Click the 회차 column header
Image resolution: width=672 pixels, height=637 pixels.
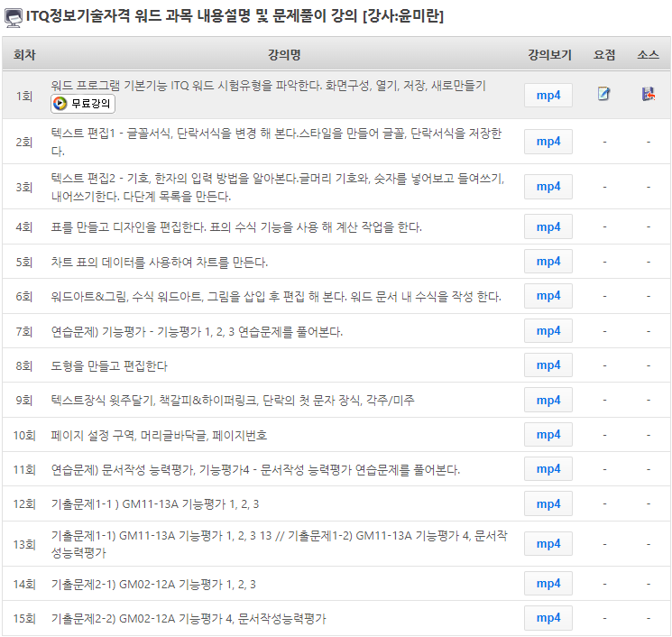(x=24, y=55)
